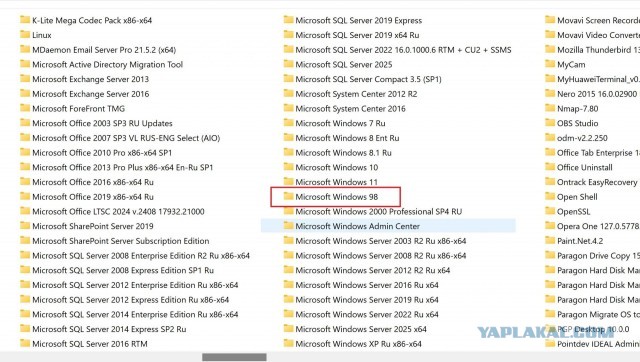Screen dimensions: 640x362
Task: Click the MyCam folder icon
Action: (550, 64)
